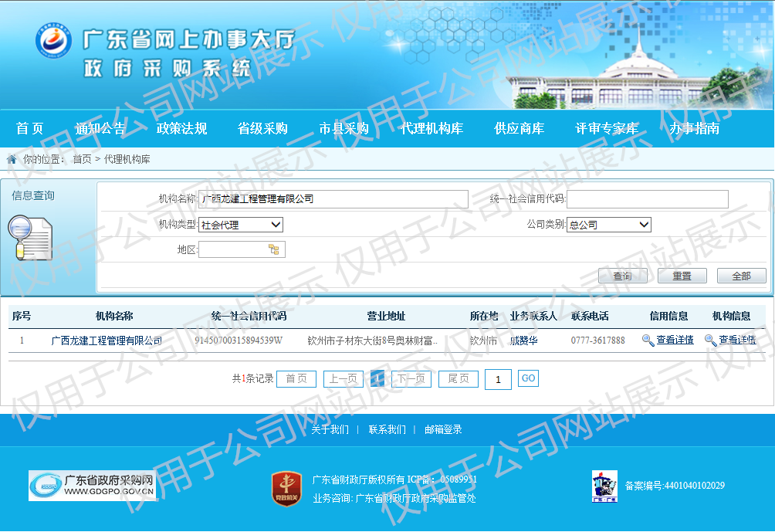Focus the 机构名称 input field
Screen dimensions: 775x532
(x=333, y=199)
